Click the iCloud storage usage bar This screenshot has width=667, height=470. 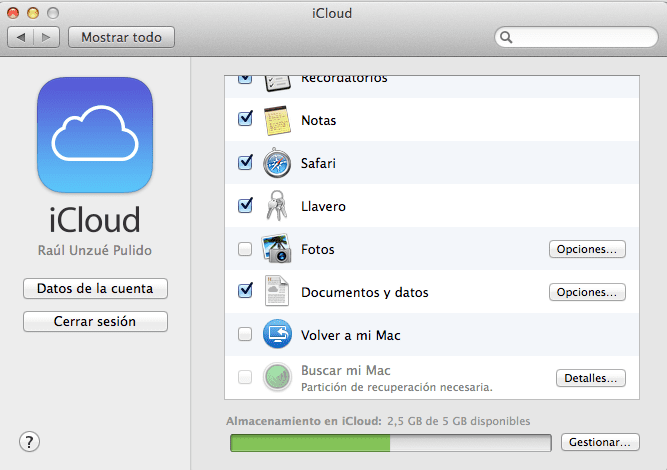click(x=390, y=442)
